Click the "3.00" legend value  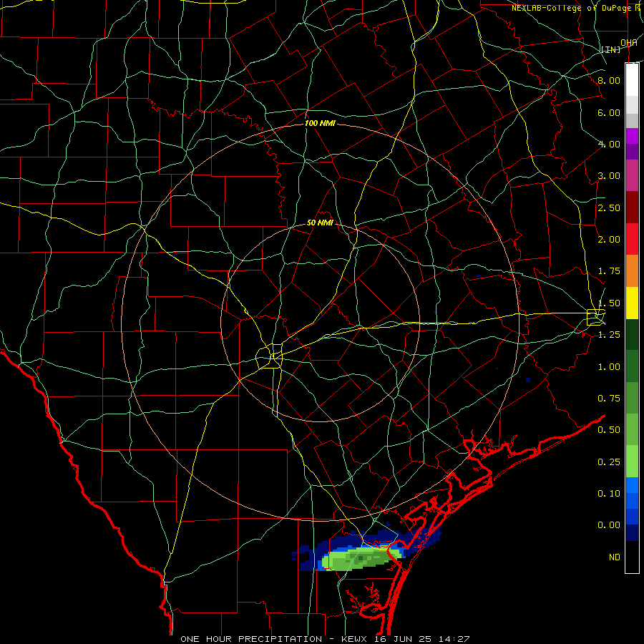pyautogui.click(x=609, y=176)
